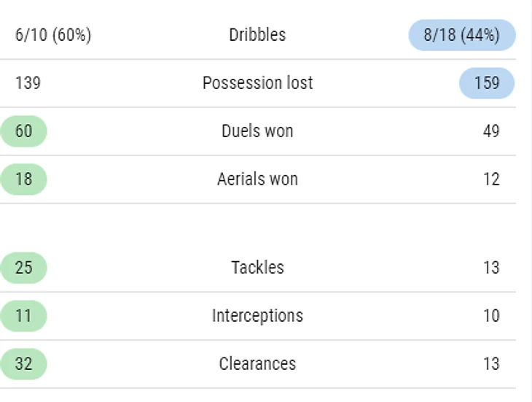Click the green 25 tackles badge
The image size is (532, 402).
pyautogui.click(x=24, y=268)
